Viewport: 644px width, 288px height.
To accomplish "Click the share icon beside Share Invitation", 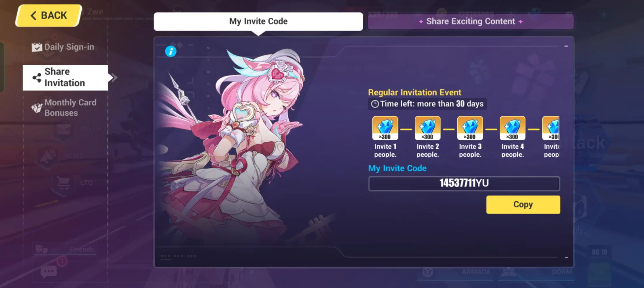I will 37,77.
